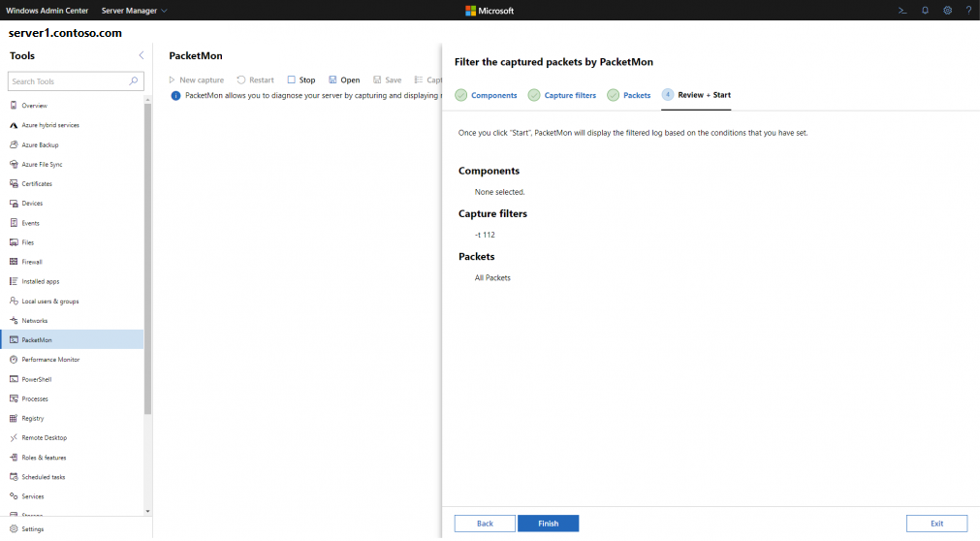The width and height of the screenshot is (980, 541).
Task: Open the Processes tool icon
Action: pos(14,398)
